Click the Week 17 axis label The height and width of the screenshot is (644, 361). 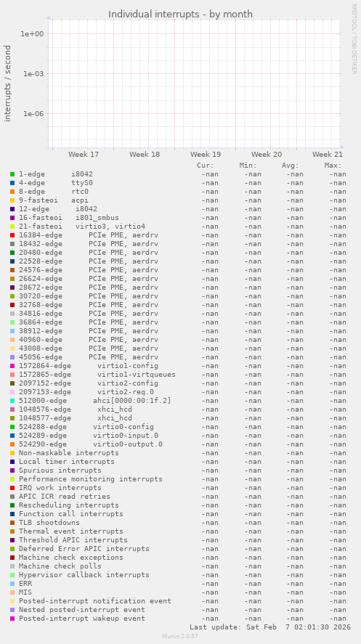tap(84, 155)
